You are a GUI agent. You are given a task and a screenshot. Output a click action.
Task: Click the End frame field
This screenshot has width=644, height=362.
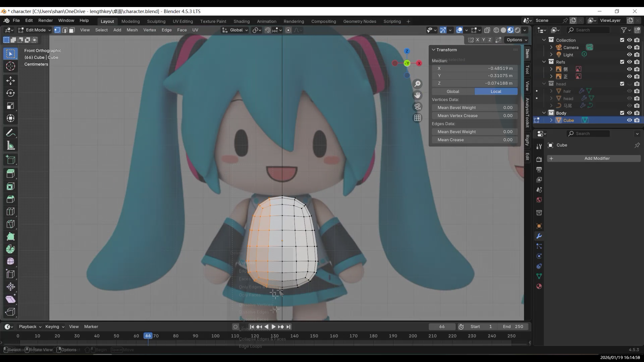(513, 327)
